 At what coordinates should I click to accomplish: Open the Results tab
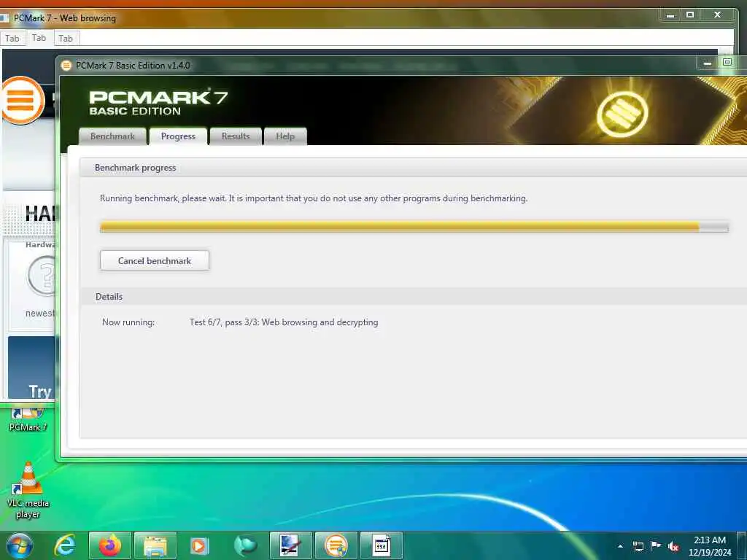click(x=236, y=136)
